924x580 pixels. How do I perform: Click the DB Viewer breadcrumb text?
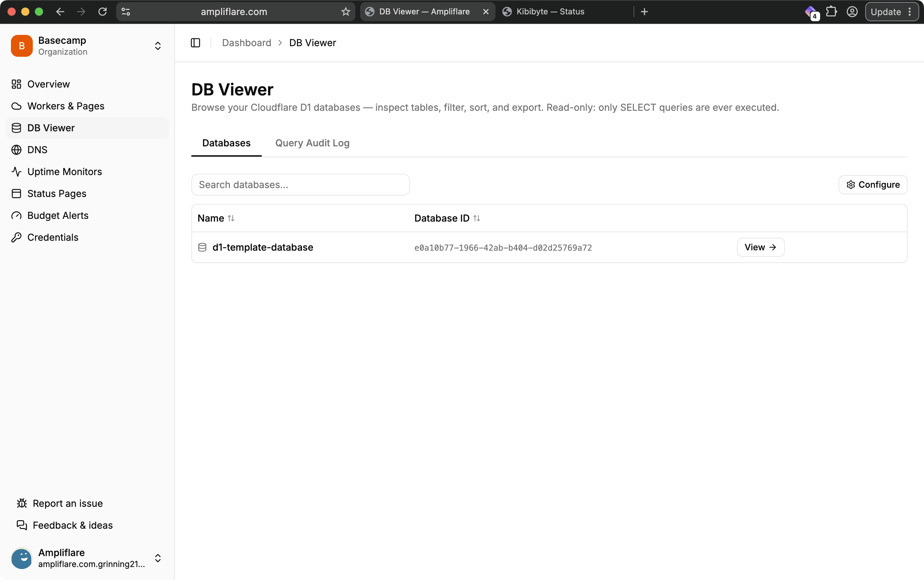coord(312,43)
